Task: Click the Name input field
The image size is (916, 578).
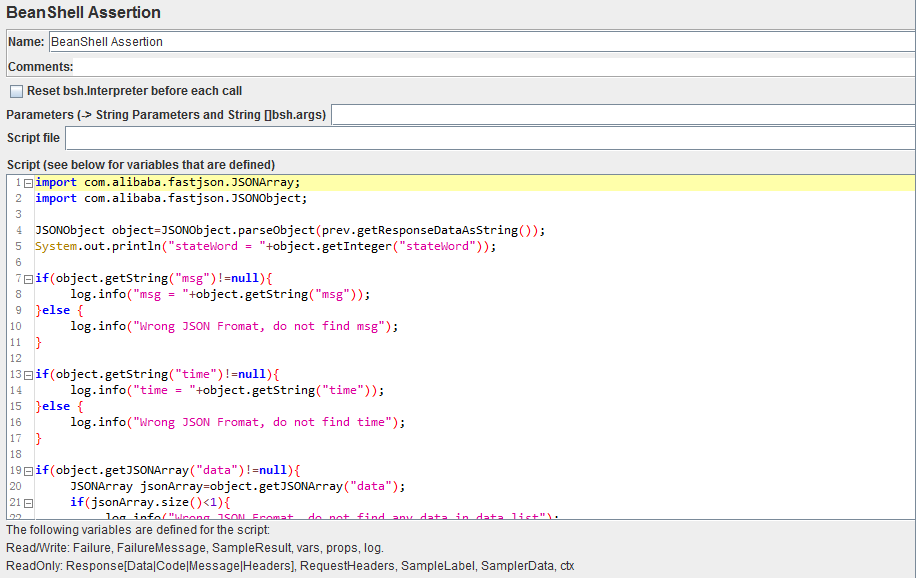Action: (x=483, y=41)
